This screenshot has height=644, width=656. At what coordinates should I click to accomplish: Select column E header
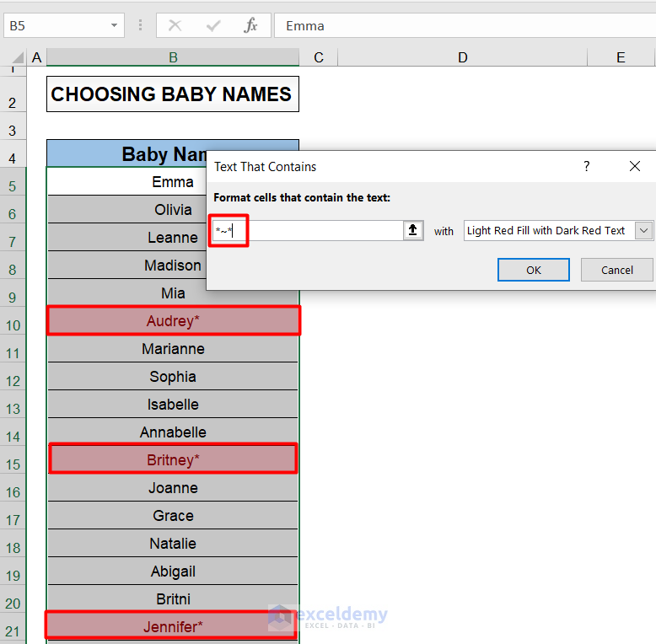tap(621, 57)
